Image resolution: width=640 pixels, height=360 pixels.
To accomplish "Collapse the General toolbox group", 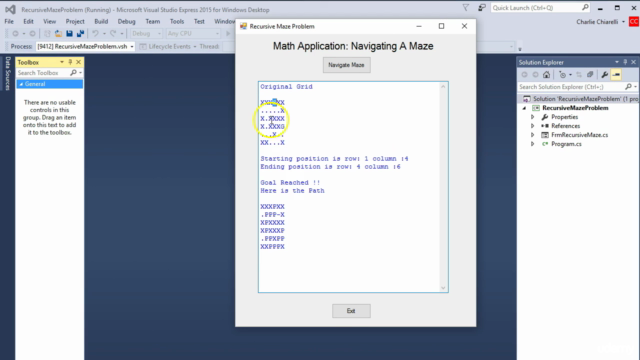I will point(21,84).
